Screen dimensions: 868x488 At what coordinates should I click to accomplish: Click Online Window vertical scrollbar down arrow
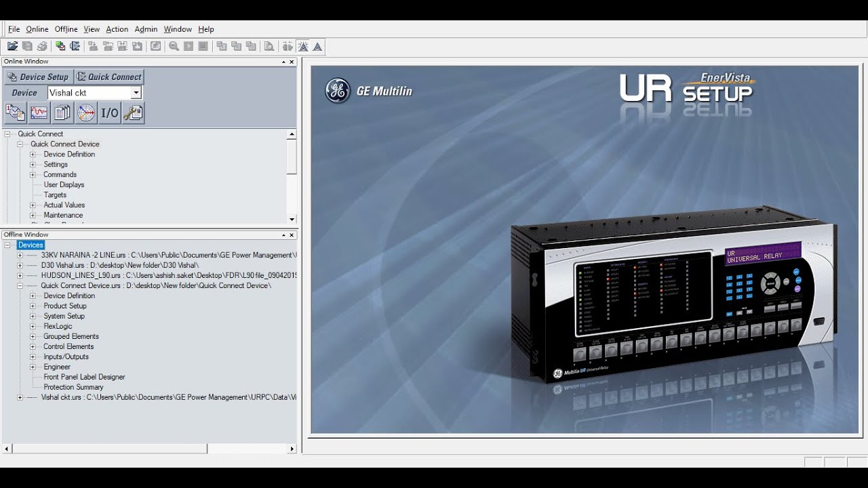click(292, 220)
